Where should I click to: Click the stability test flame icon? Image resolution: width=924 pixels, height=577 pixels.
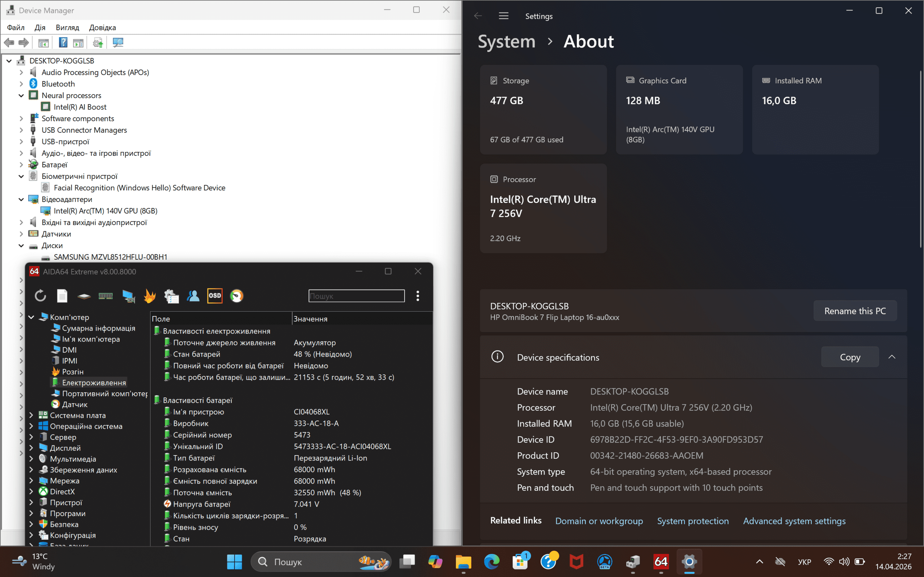150,296
